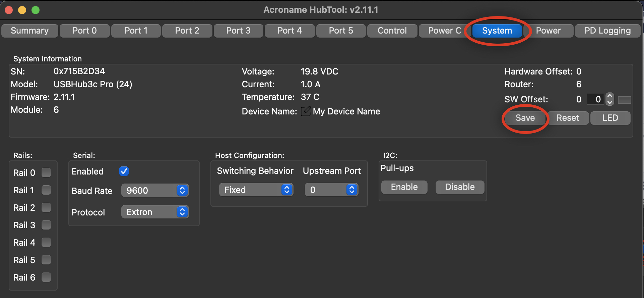Increment the SW Offset stepper
The image size is (644, 298).
610,96
